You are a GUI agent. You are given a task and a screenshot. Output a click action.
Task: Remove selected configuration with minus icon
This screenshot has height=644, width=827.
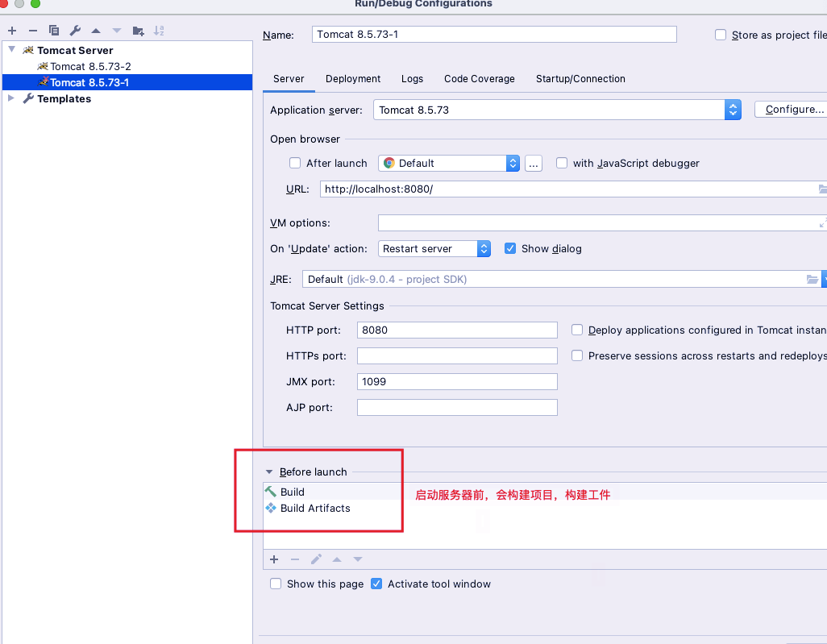coord(33,31)
